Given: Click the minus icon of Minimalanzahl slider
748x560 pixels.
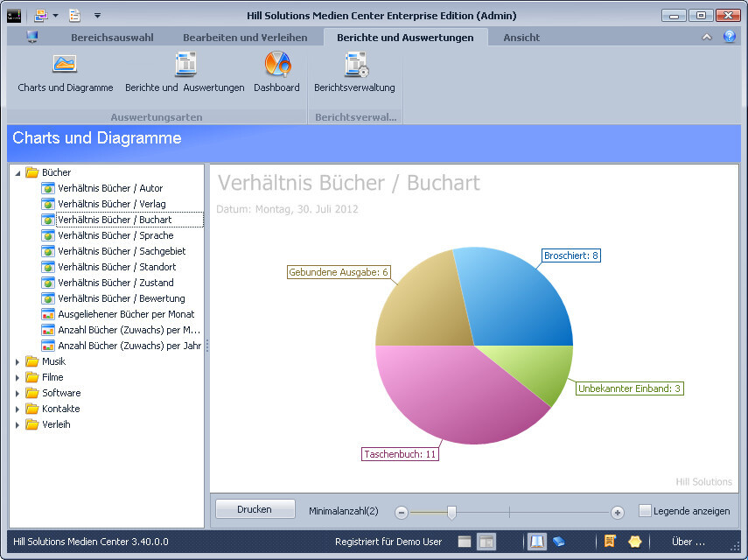Looking at the screenshot, I should click(x=402, y=512).
